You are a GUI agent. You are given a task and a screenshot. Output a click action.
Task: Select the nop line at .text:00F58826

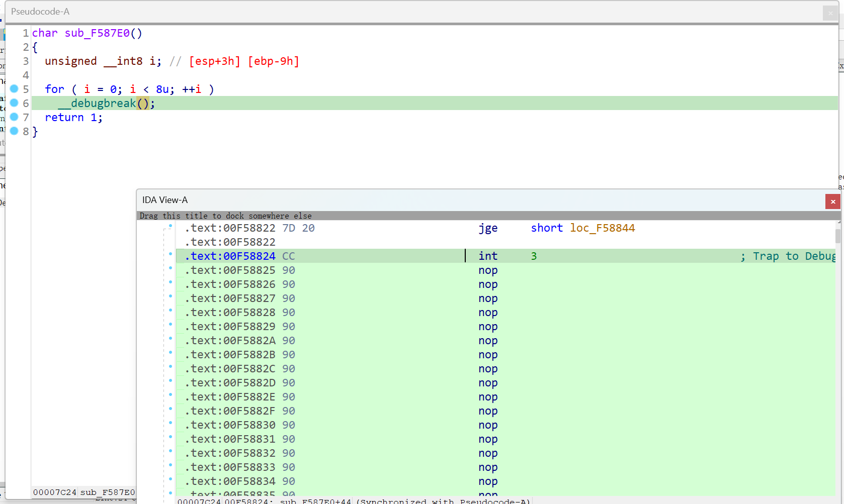pos(505,284)
